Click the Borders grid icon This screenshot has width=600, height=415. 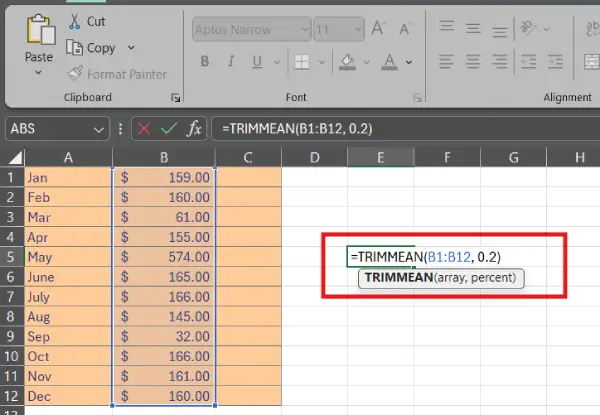click(x=302, y=62)
